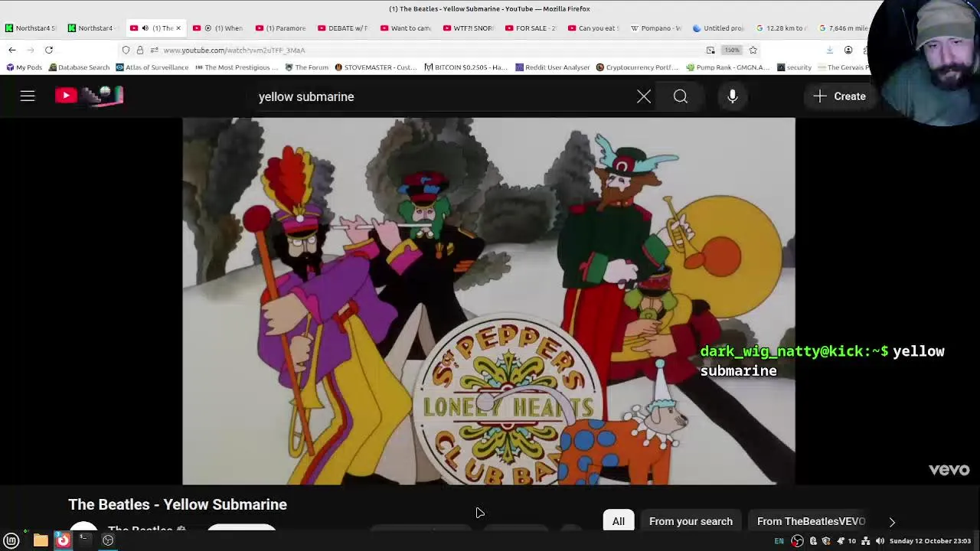Open the Database Search bookmark
This screenshot has height=551, width=980.
(79, 67)
